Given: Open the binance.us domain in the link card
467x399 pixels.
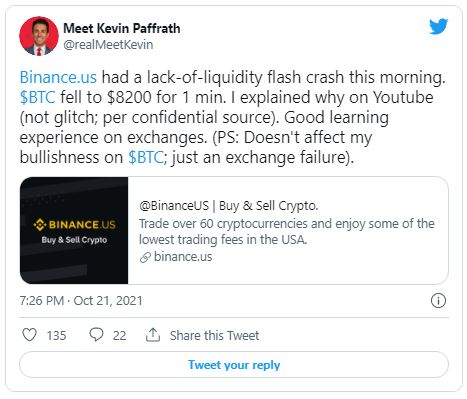Looking at the screenshot, I should coord(183,257).
